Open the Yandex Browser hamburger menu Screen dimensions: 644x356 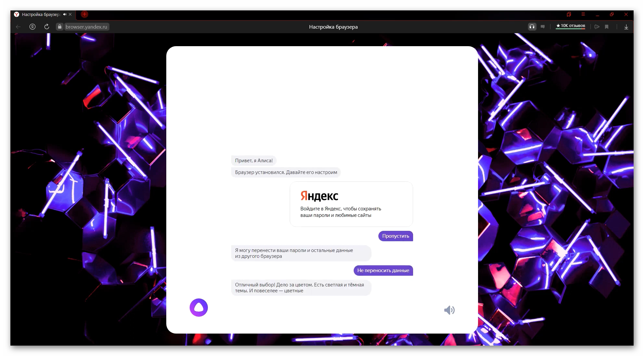(x=583, y=14)
